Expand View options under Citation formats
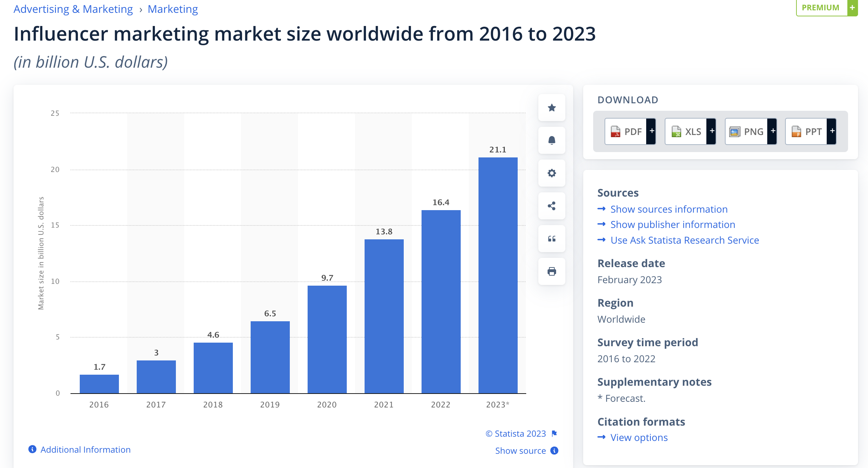868x468 pixels. point(639,437)
